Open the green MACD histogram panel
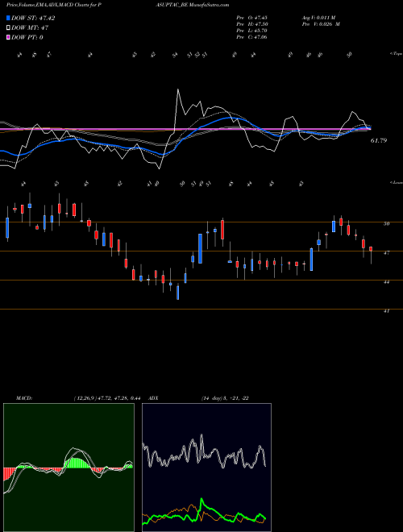The height and width of the screenshot is (532, 403). 69,468
